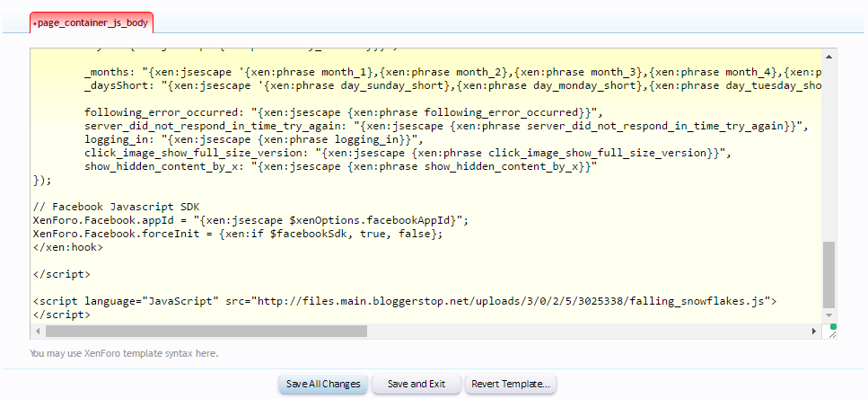
Task: Click the horizontal scrollbar thumb
Action: click(206, 331)
